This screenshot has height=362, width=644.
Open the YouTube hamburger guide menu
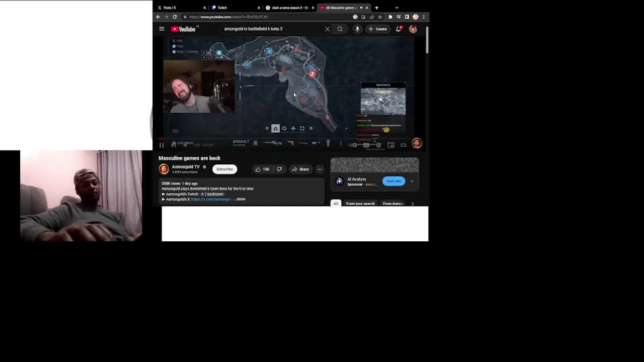[162, 29]
